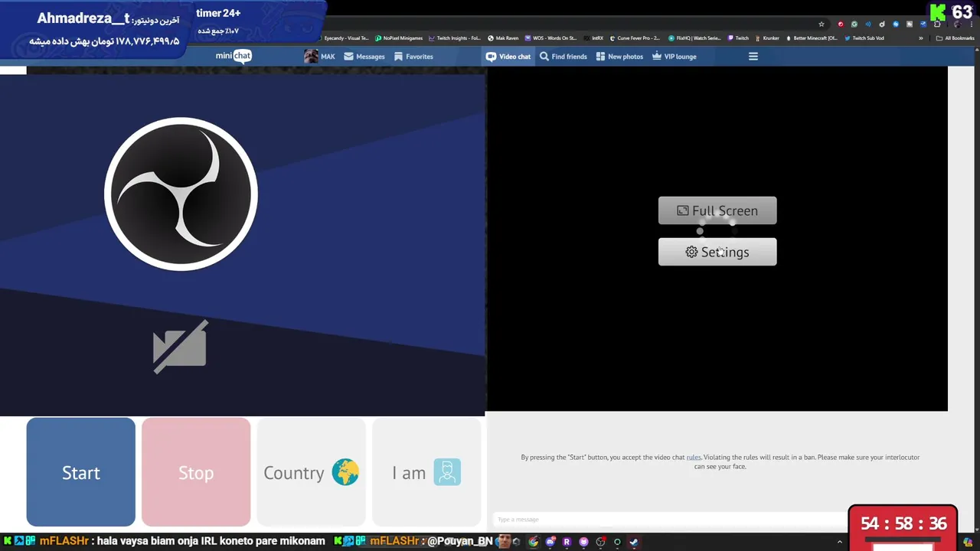980x551 pixels.
Task: Switch to the Video chat tab
Action: (x=508, y=57)
